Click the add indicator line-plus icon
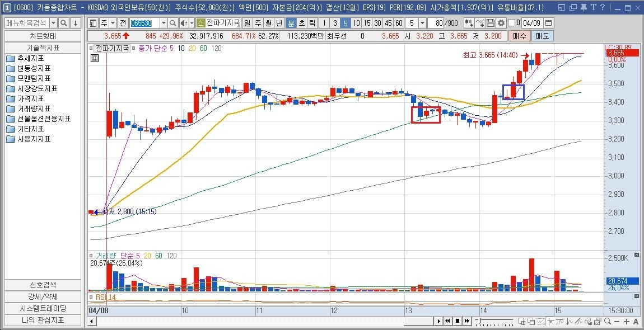 pyautogui.click(x=480, y=23)
